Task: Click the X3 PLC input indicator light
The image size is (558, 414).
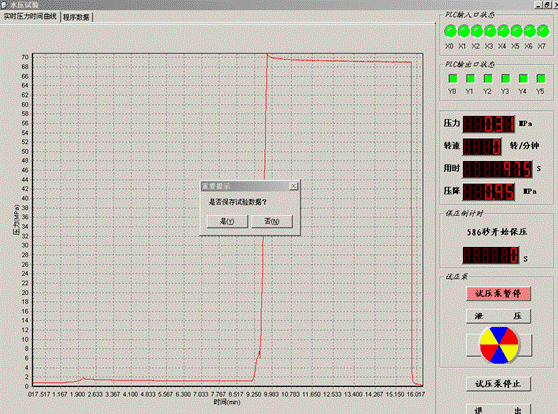Action: pyautogui.click(x=490, y=31)
